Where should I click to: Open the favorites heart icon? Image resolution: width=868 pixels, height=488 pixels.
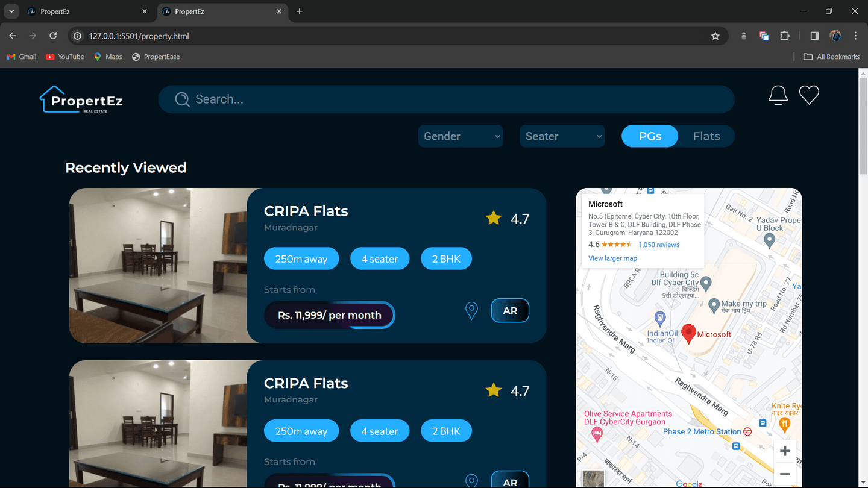(809, 95)
